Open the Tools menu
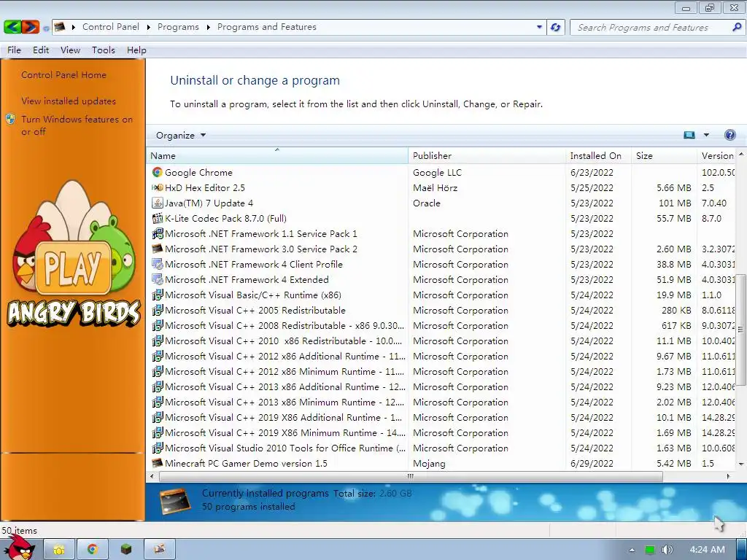Viewport: 747px width, 560px height. point(104,50)
